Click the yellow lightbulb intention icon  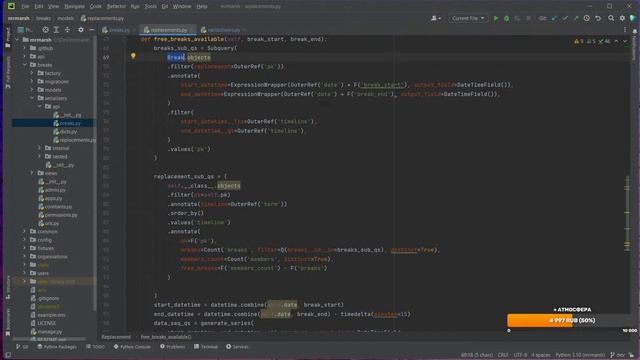(x=133, y=56)
